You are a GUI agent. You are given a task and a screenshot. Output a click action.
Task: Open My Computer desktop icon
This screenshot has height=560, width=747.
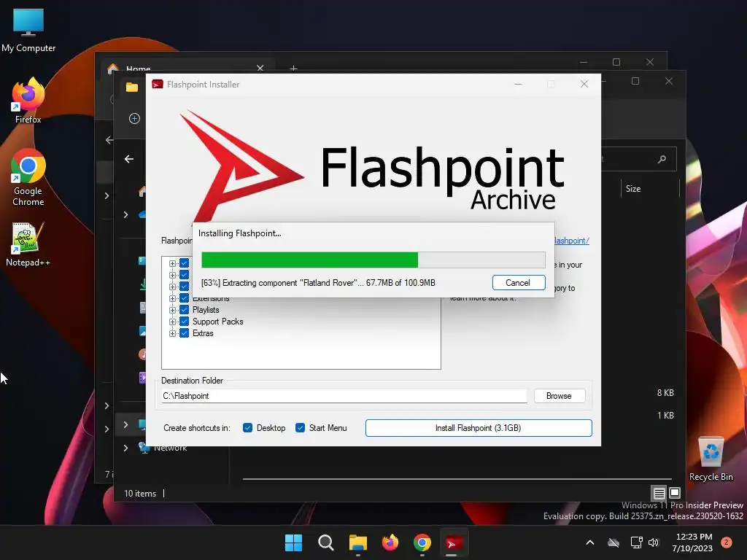point(28,30)
